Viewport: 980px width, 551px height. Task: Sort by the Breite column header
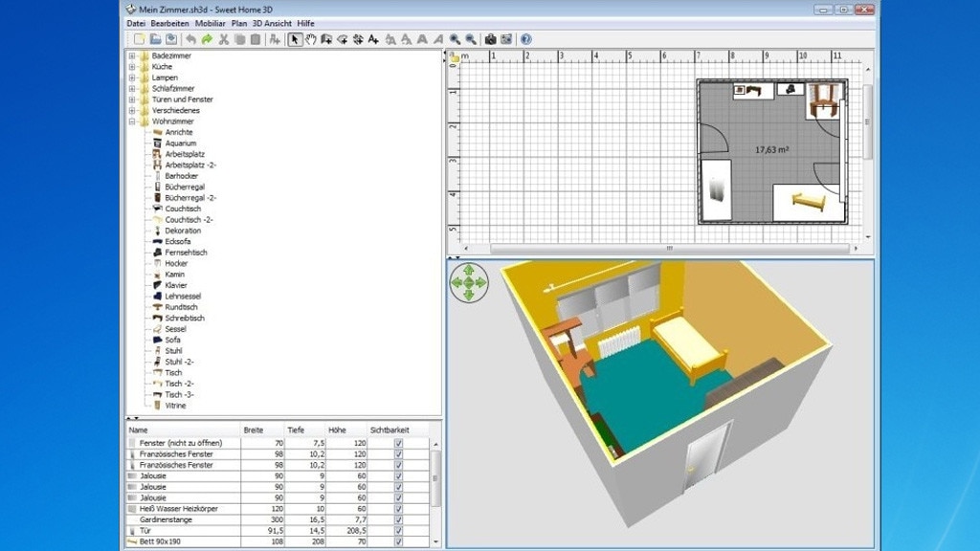coord(262,430)
